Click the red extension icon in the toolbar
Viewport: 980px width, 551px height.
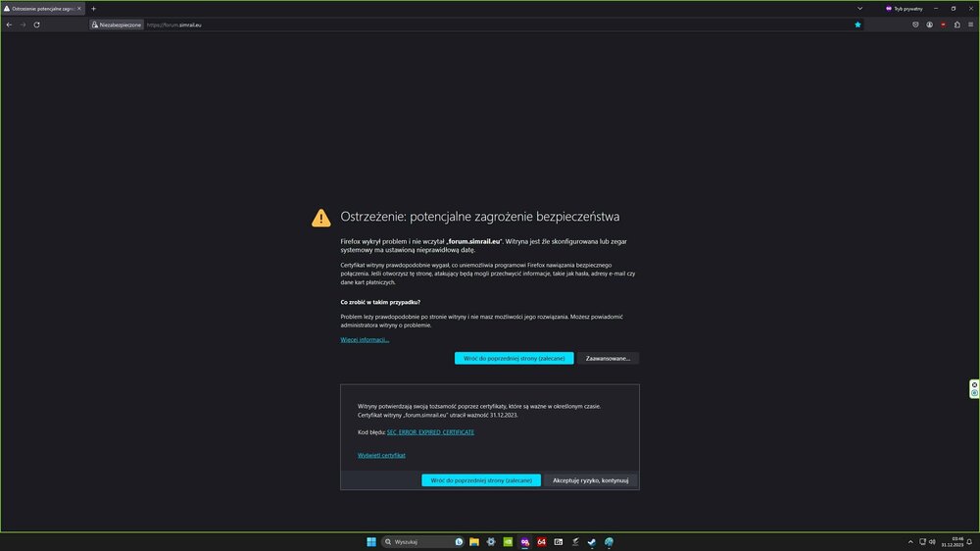coord(943,25)
